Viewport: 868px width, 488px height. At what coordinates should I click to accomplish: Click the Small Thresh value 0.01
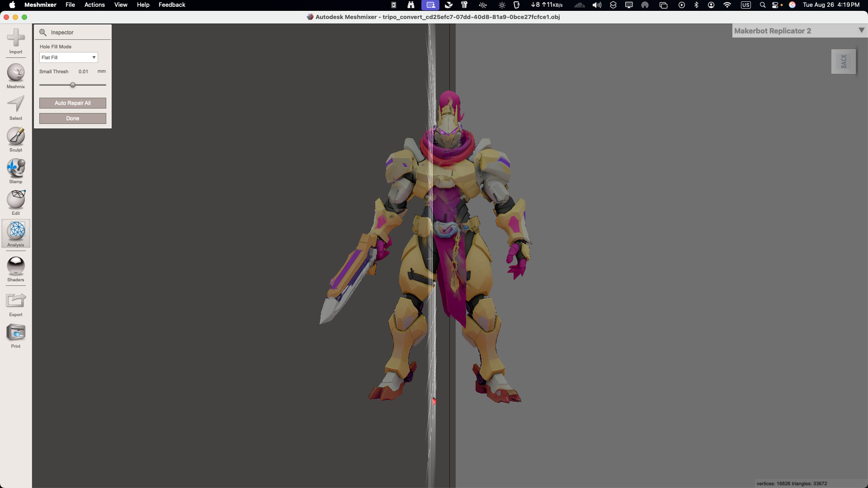tap(83, 71)
